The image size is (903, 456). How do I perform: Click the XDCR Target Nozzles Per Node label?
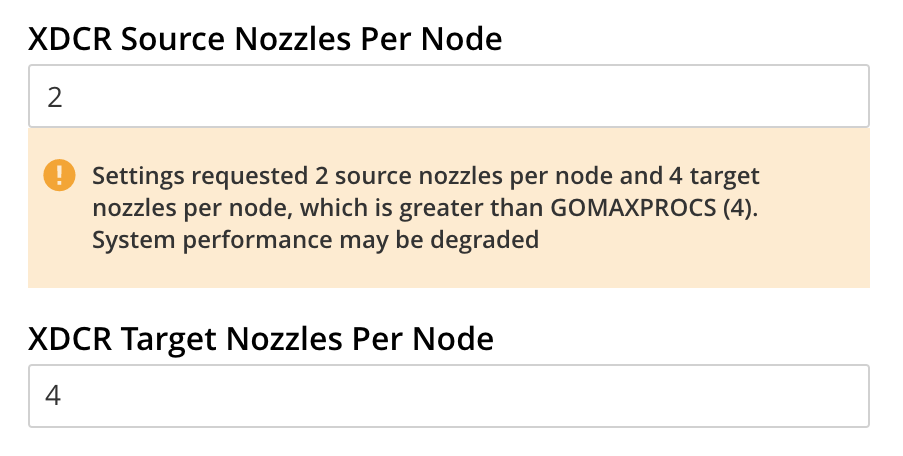[x=261, y=339]
